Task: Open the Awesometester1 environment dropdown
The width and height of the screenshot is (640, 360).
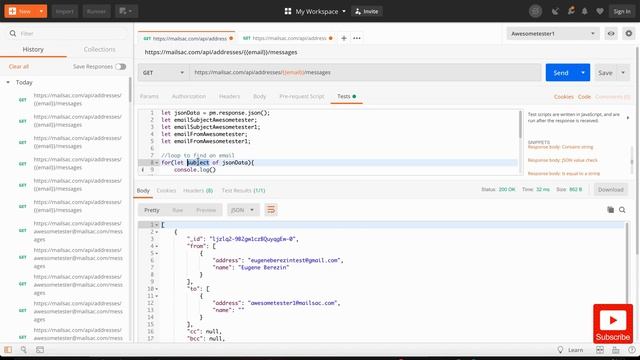Action: (x=553, y=33)
